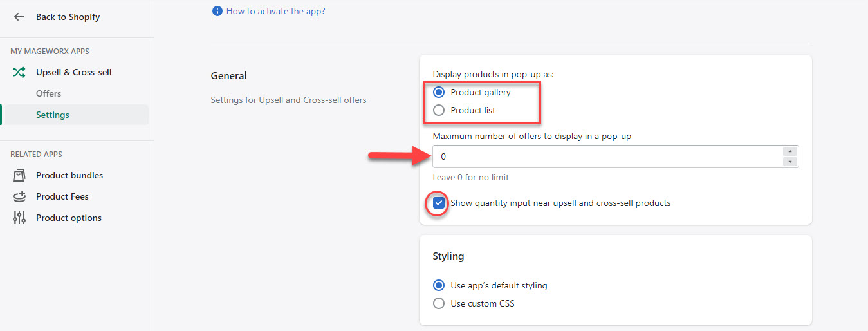The image size is (868, 331).
Task: Open Upsell & Cross-sell app menu
Action: click(x=74, y=72)
